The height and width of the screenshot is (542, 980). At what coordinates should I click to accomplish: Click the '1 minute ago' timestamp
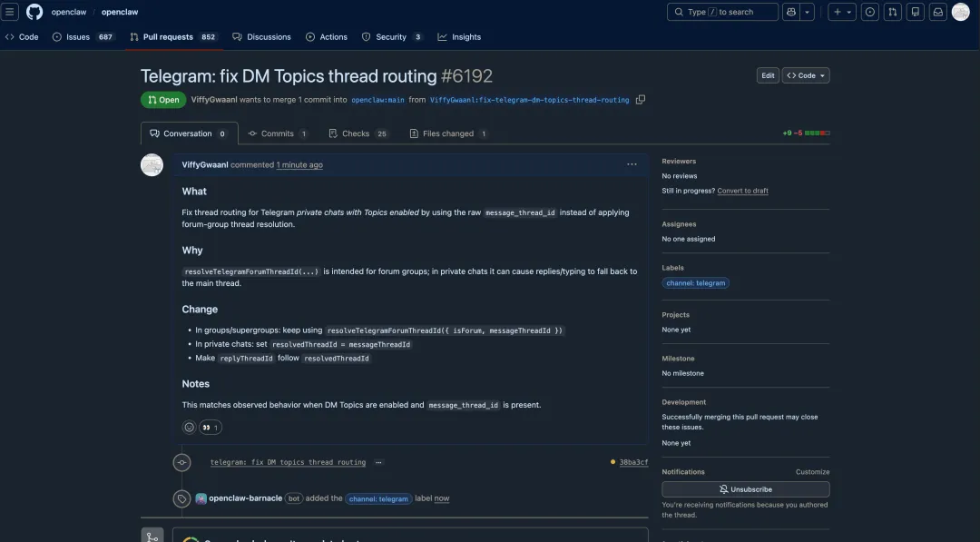click(x=299, y=165)
